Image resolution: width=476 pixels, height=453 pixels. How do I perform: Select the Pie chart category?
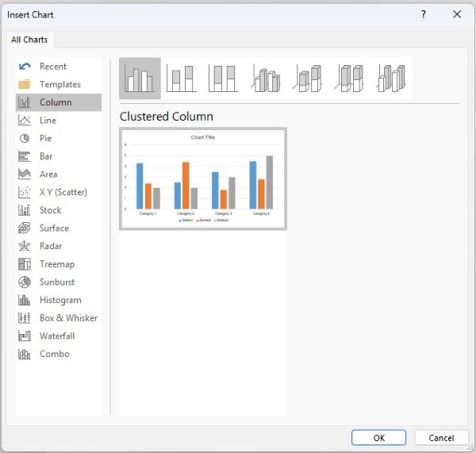[46, 138]
